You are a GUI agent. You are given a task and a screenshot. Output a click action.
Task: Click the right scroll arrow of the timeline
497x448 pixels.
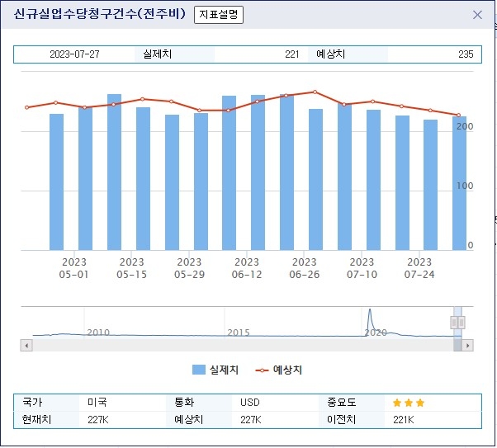pyautogui.click(x=467, y=346)
